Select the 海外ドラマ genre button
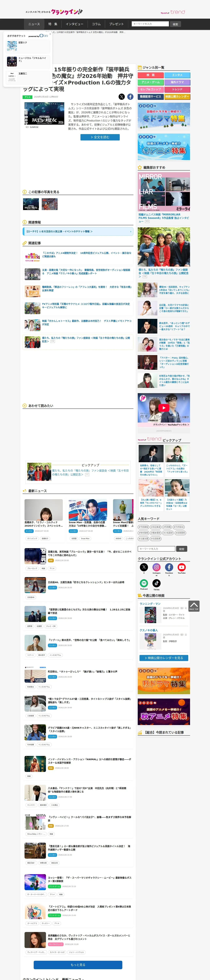The width and height of the screenshot is (210, 980). pos(177,82)
